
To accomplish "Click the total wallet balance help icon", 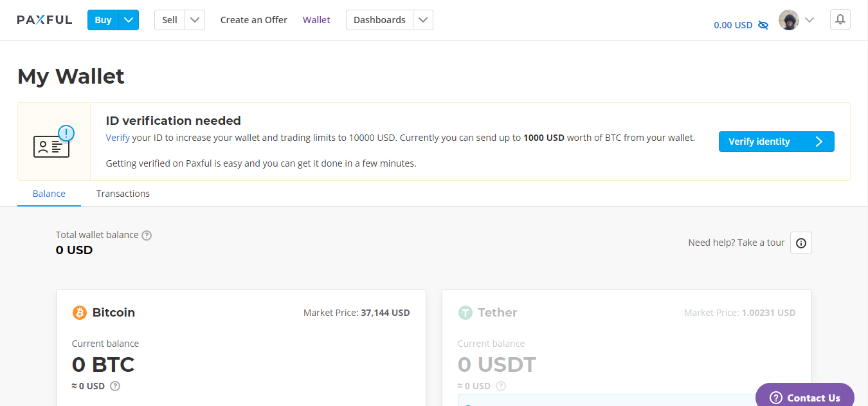I will [147, 235].
